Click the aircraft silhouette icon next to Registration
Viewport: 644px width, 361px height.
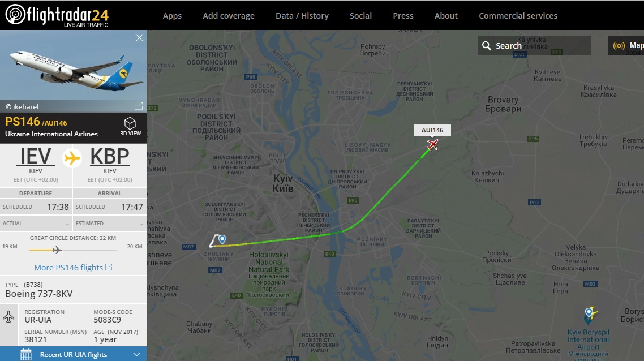(x=8, y=317)
